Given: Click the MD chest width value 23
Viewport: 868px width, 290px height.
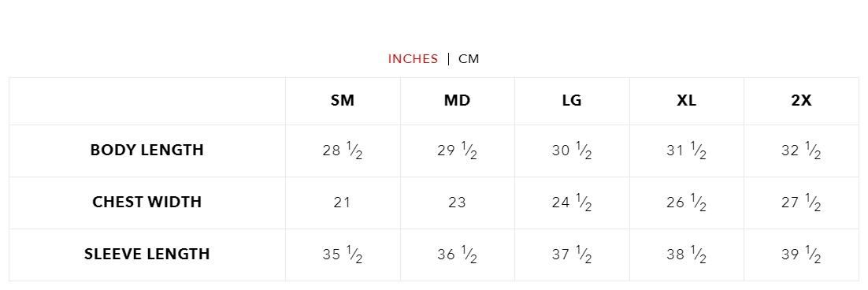Looking at the screenshot, I should (458, 203).
